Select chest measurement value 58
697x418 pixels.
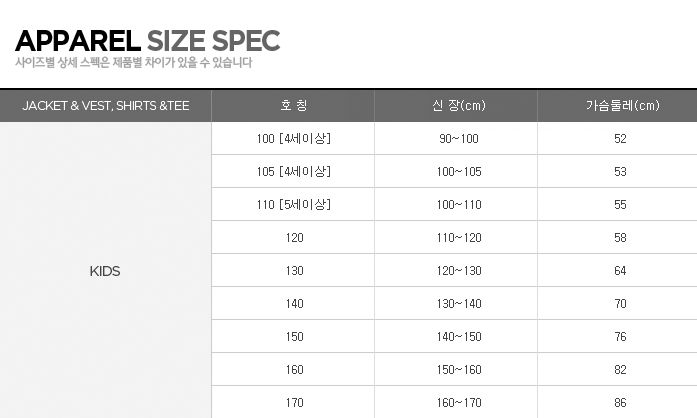tap(620, 238)
